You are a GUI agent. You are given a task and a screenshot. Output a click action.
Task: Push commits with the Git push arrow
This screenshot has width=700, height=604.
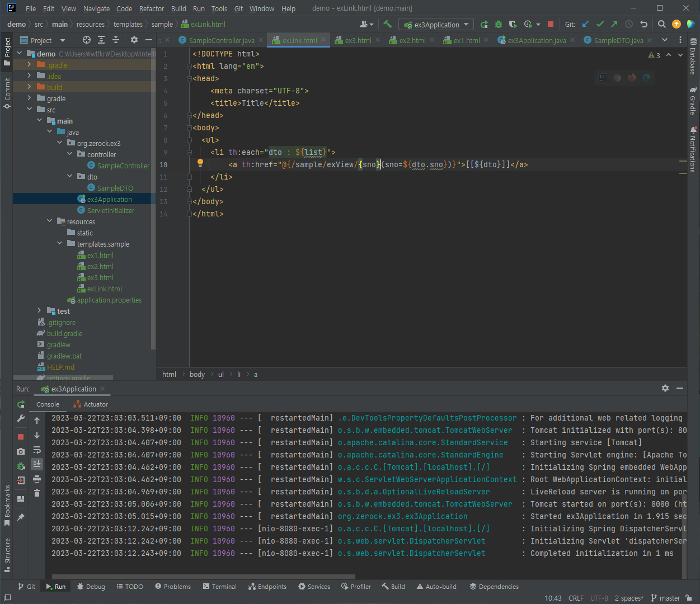(x=614, y=24)
